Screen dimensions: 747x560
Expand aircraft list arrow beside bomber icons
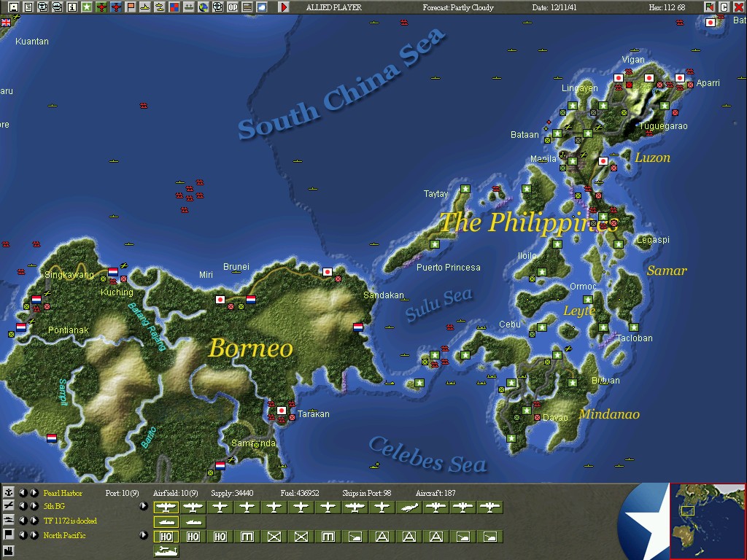click(144, 506)
